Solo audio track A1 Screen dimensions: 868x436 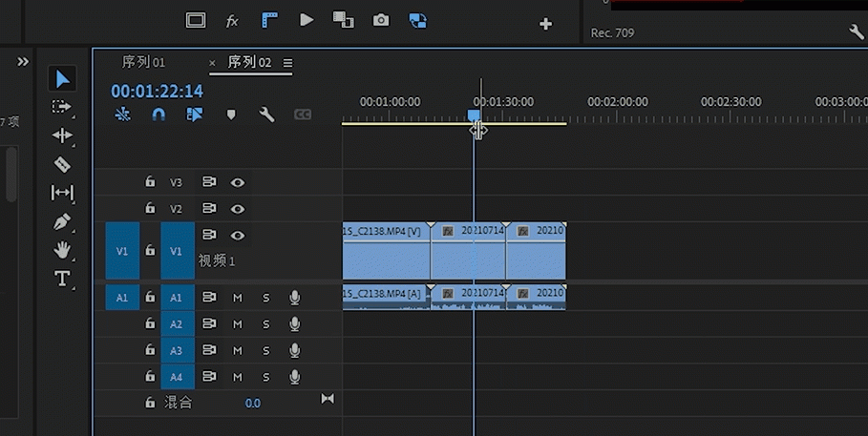click(x=266, y=299)
